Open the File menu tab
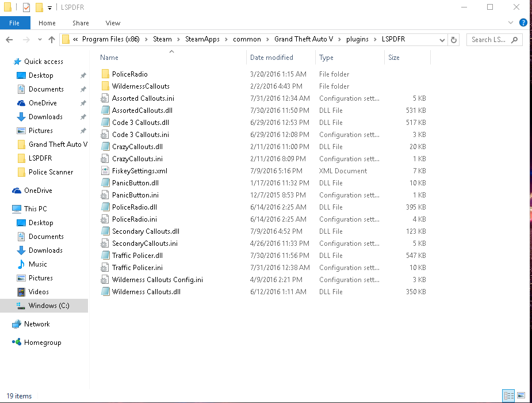532x403 pixels. tap(14, 23)
